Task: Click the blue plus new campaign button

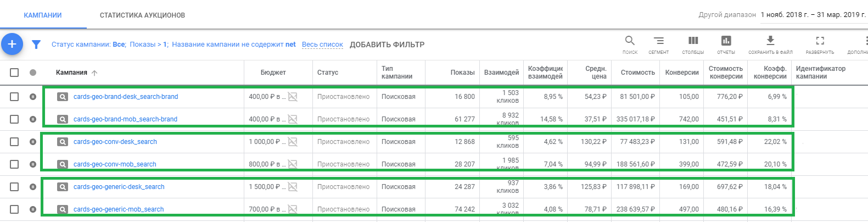Action: (x=12, y=44)
